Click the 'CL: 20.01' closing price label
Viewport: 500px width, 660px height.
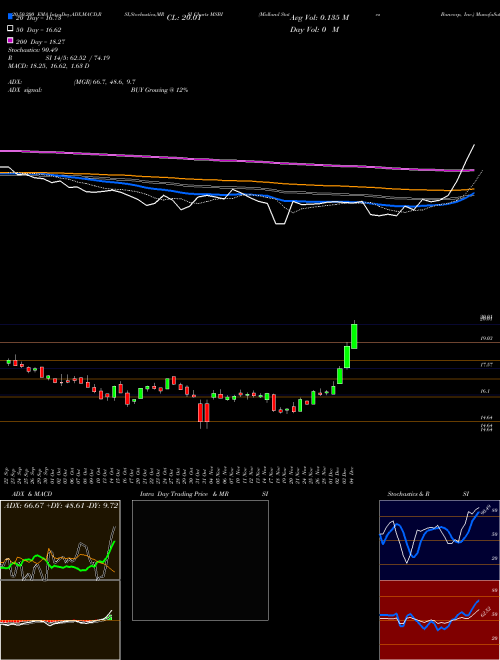(184, 18)
